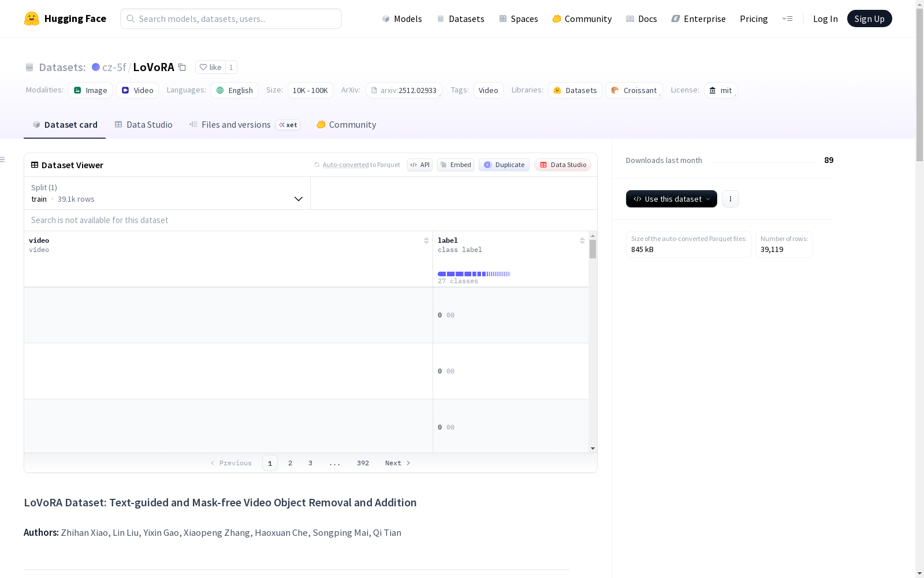Open the navigation overflow menu icon
The image size is (924, 578).
(x=787, y=18)
